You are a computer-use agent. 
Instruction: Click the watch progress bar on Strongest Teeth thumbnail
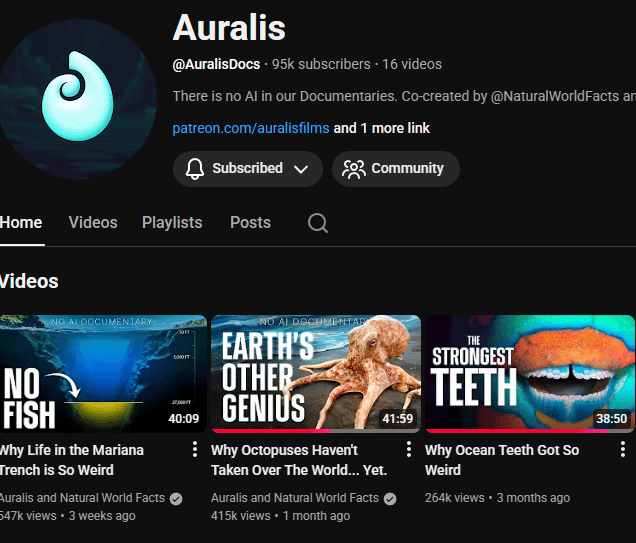(x=530, y=431)
